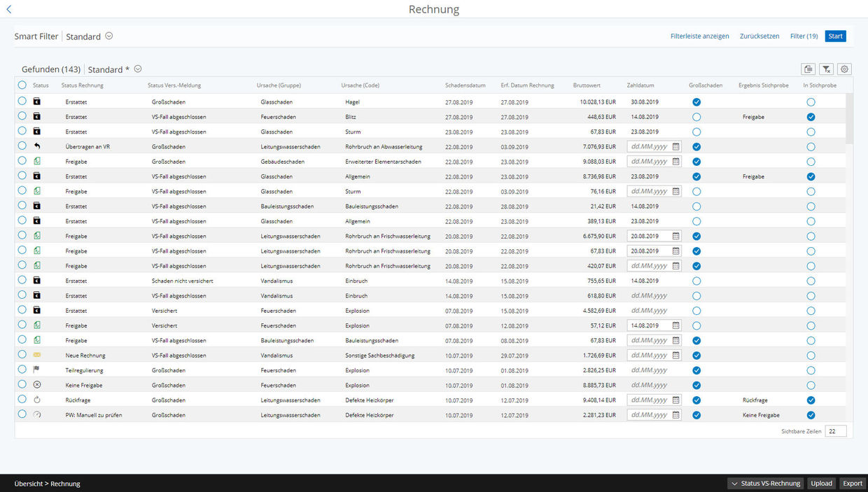This screenshot has height=492, width=868.
Task: Open the Status VS-Rechnung dropdown
Action: click(765, 484)
